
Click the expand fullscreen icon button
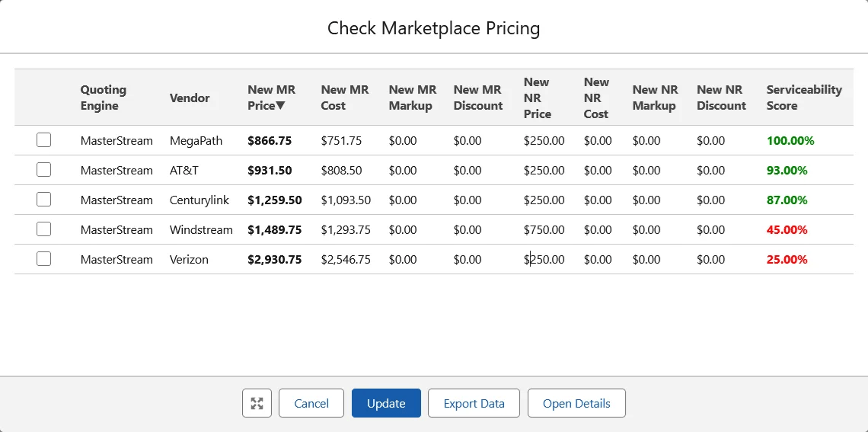[x=257, y=403]
